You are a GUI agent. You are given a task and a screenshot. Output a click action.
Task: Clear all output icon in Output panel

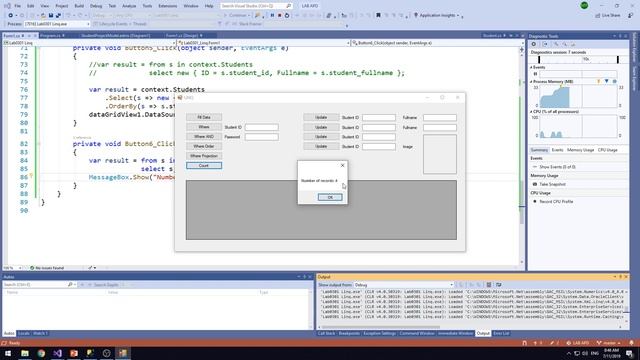click(x=489, y=284)
